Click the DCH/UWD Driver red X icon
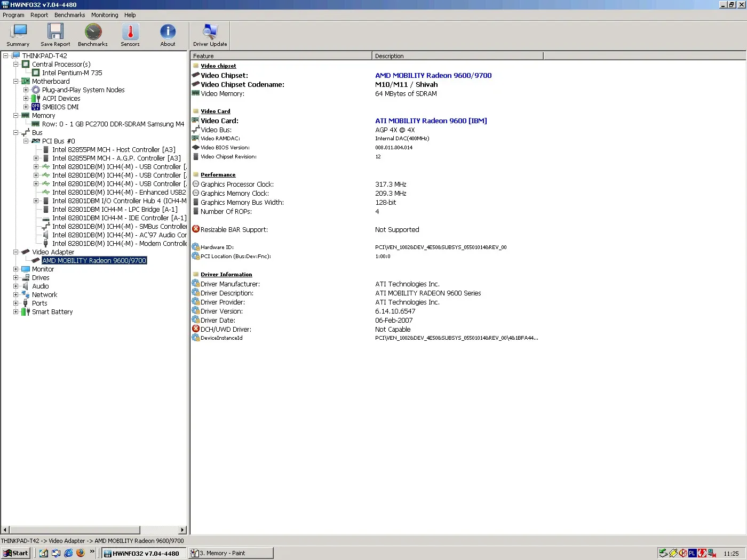This screenshot has width=747, height=560. tap(196, 329)
